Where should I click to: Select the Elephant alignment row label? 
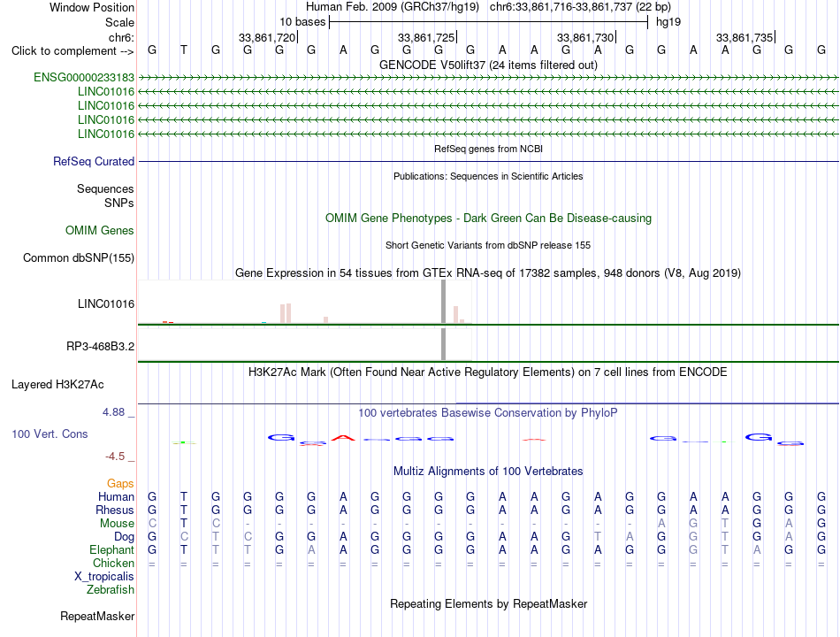coord(111,550)
